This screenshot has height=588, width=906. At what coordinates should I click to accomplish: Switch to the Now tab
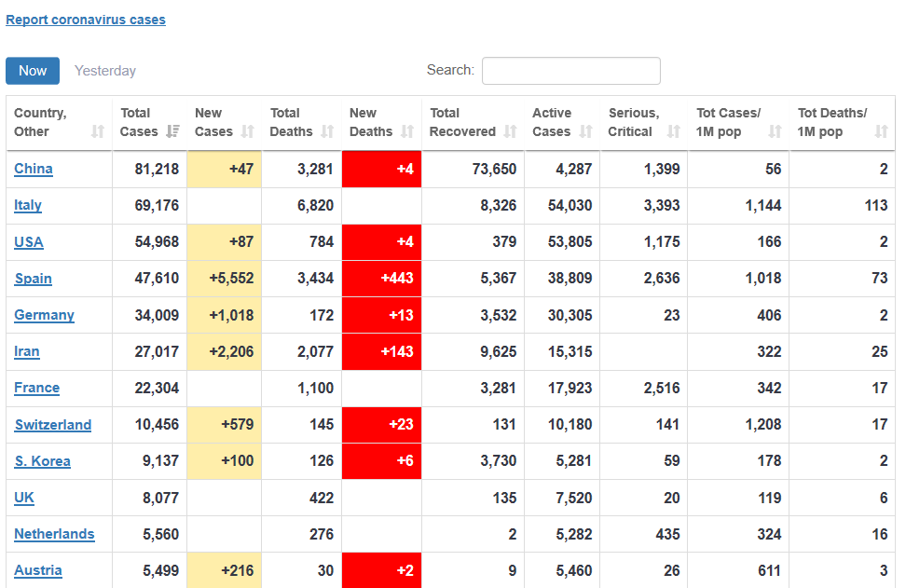33,71
